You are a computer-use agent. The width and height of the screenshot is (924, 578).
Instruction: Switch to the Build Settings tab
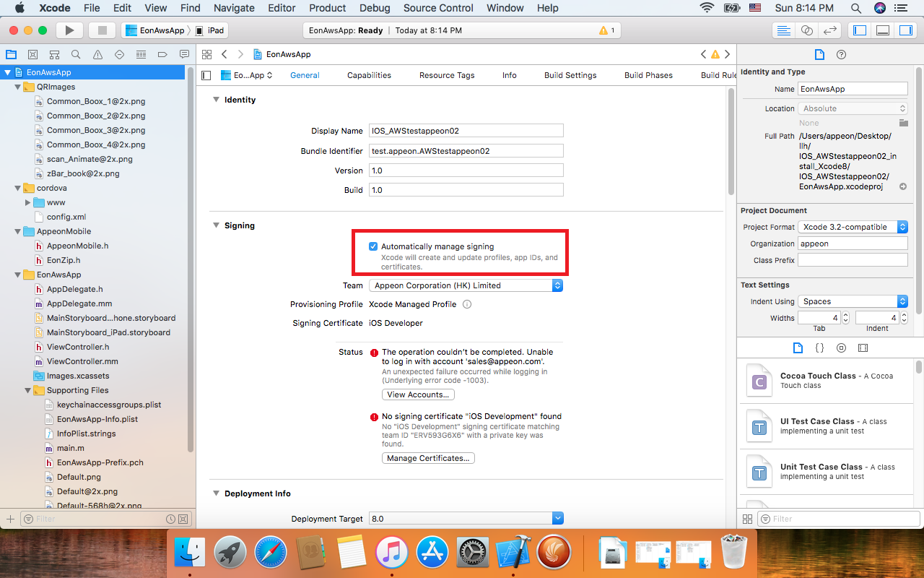[x=570, y=75]
